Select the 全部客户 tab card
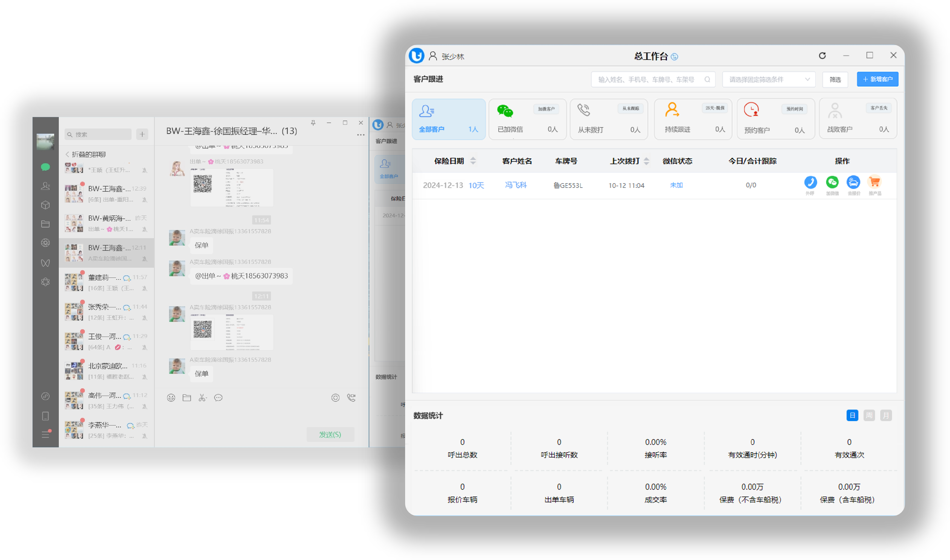950x560 pixels. click(448, 119)
